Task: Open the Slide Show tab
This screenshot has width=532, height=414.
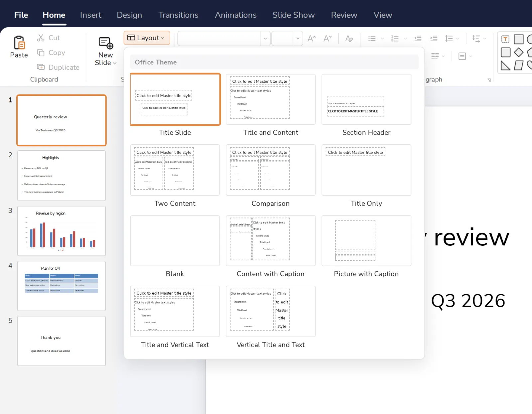Action: (x=294, y=15)
